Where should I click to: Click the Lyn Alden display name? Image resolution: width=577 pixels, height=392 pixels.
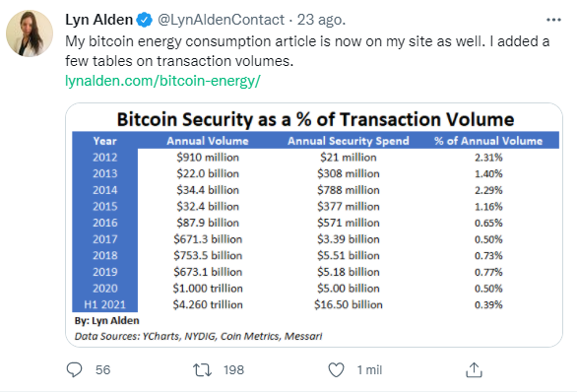(x=99, y=20)
